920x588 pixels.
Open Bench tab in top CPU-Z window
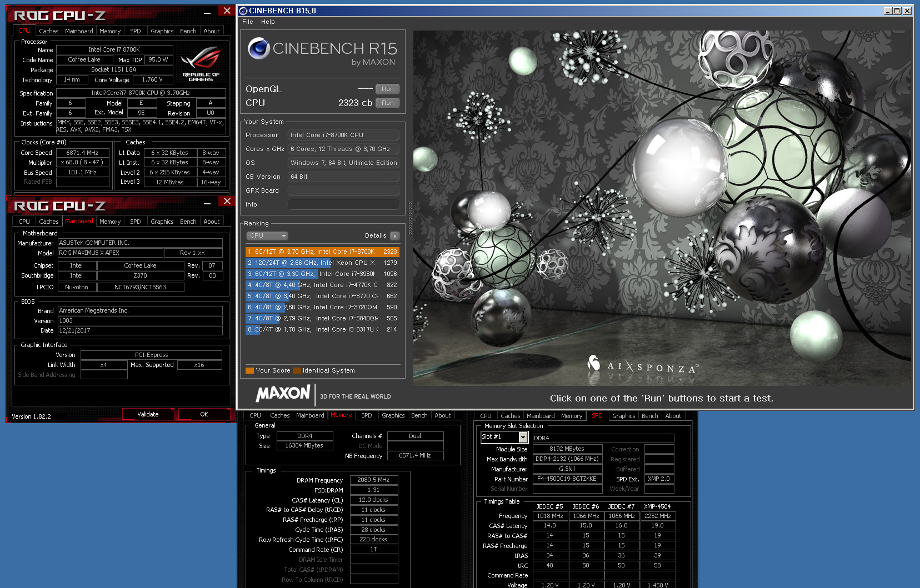[188, 31]
